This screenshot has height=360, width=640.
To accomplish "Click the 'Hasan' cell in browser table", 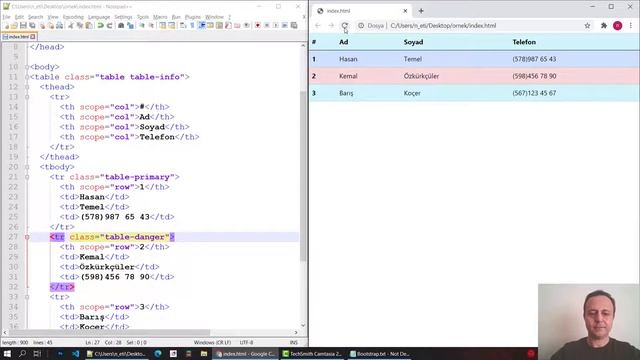I will pyautogui.click(x=348, y=59).
